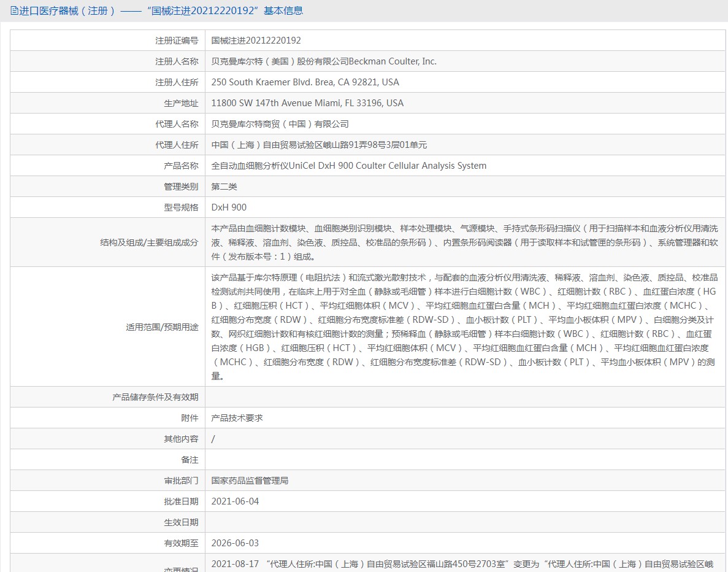Select address 250 South Kraemer Blvd. Brea

click(x=305, y=82)
